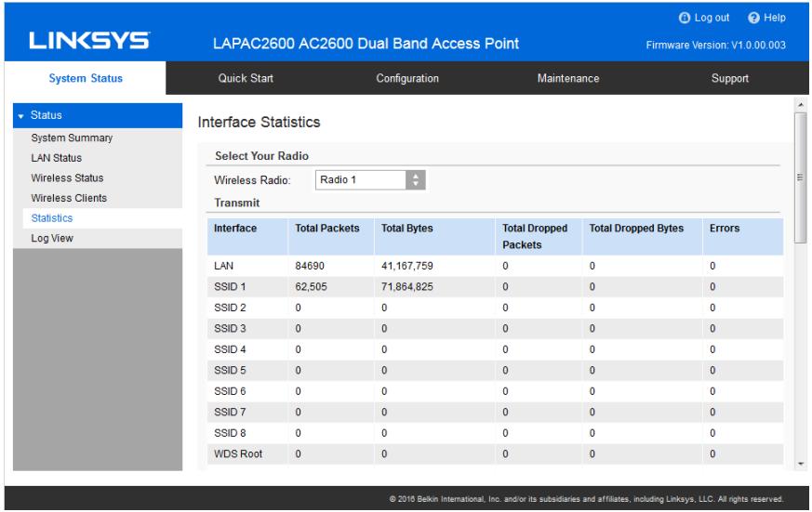Viewport: 812px width, 512px height.
Task: Click the SSID 6 row label
Action: pos(230,391)
